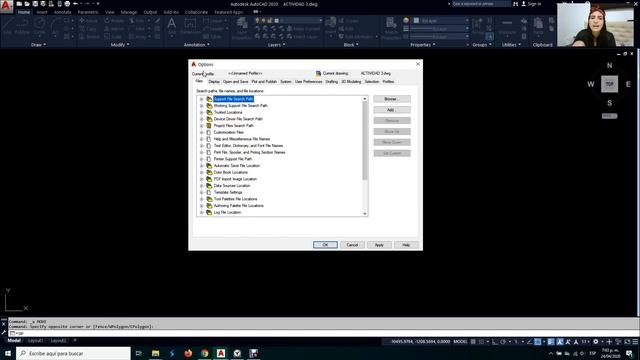The image size is (640, 360).
Task: Click the New drawing icon in quick access toolbar
Action: [x=19, y=4]
